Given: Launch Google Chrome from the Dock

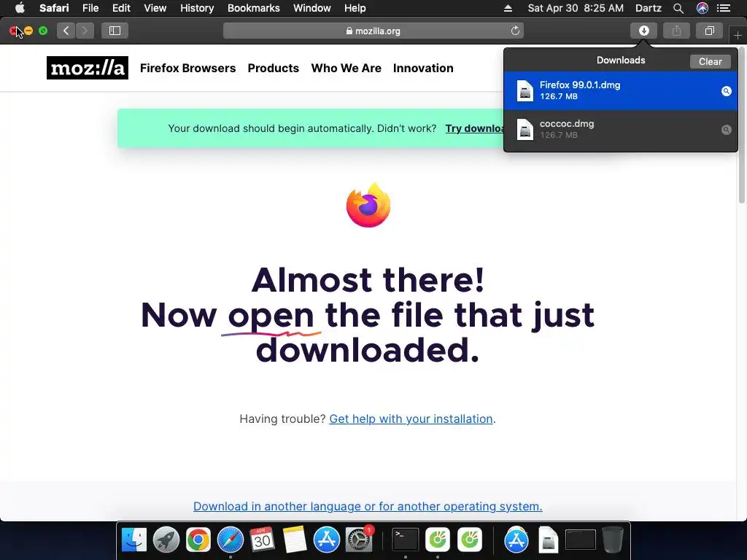Looking at the screenshot, I should (x=198, y=540).
